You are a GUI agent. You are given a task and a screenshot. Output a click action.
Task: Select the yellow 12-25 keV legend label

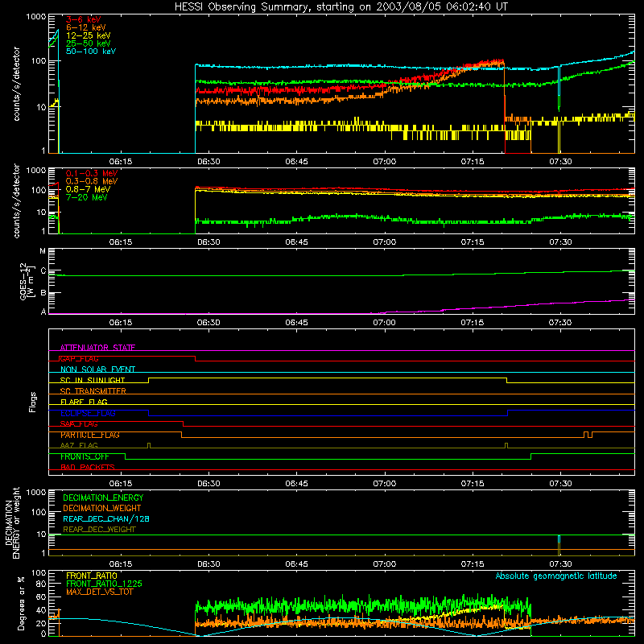click(x=89, y=35)
